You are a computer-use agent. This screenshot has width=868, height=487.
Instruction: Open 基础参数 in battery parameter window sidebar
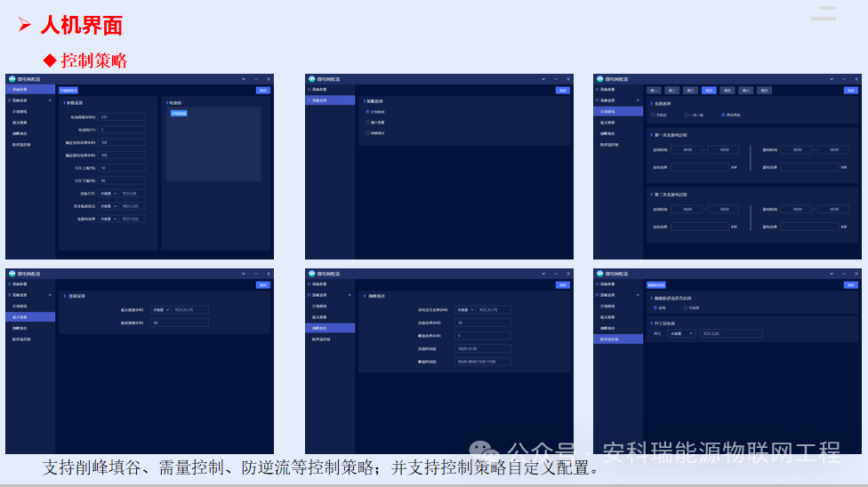click(x=30, y=90)
